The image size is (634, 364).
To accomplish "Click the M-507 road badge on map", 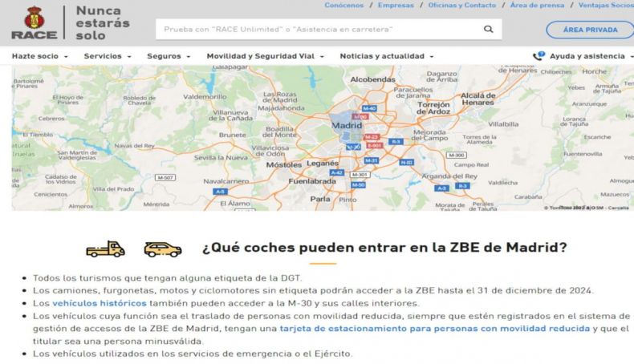I will pos(165,177).
